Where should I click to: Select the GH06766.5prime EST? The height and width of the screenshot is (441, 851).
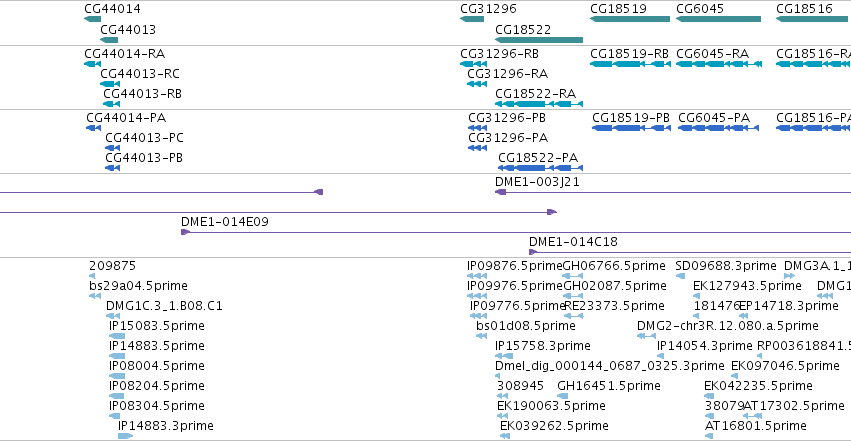[x=573, y=276]
